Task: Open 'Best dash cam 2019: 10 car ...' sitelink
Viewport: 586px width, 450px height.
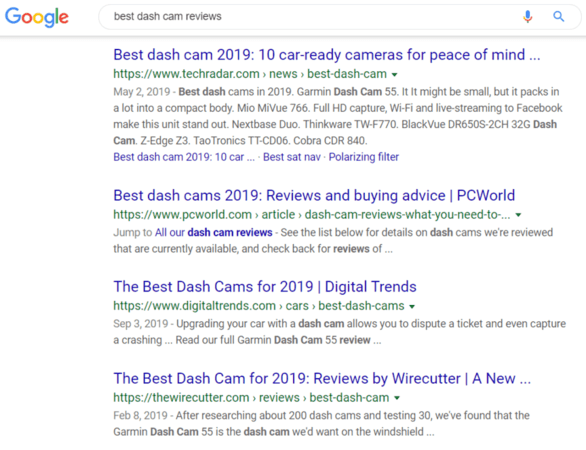Action: pos(184,157)
